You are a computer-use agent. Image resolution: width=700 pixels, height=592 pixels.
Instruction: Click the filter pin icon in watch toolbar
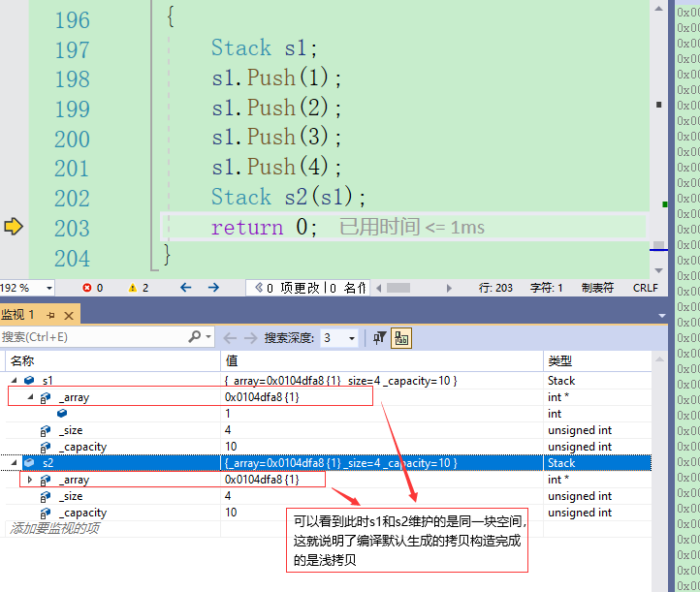[x=379, y=338]
